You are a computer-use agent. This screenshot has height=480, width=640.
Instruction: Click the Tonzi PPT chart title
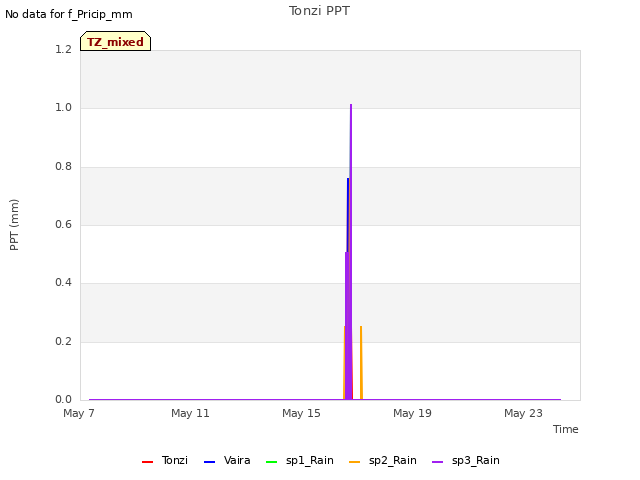pyautogui.click(x=319, y=11)
